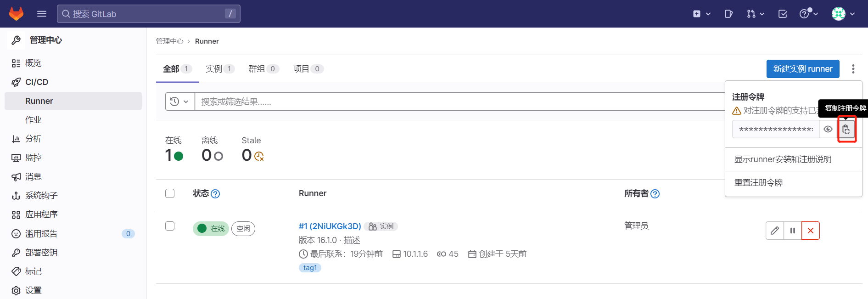Viewport: 868px width, 299px height.
Task: Reveal the registration token with eye icon
Action: (828, 130)
